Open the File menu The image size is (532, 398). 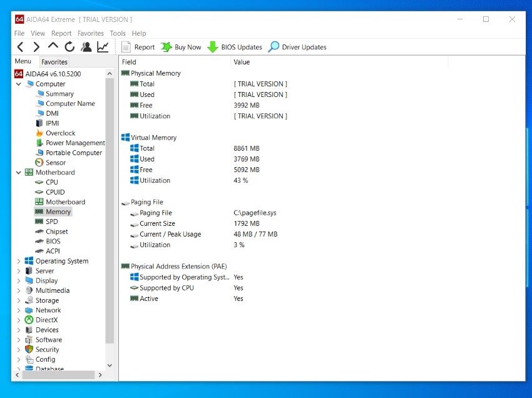point(19,33)
